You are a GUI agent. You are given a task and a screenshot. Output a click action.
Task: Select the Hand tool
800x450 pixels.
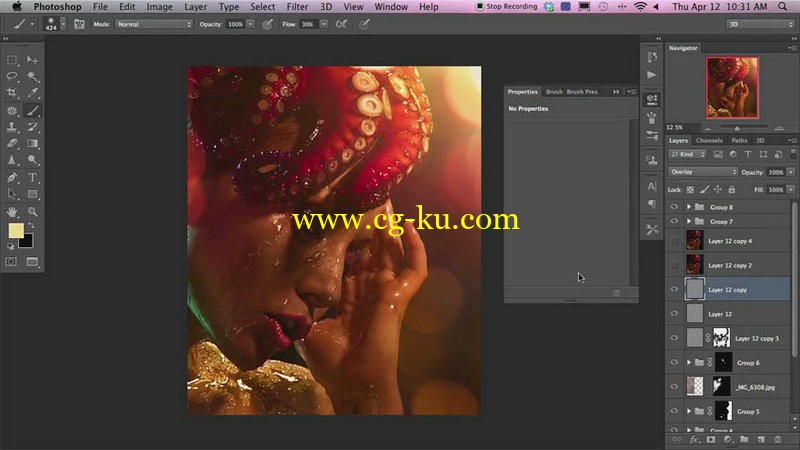12,211
